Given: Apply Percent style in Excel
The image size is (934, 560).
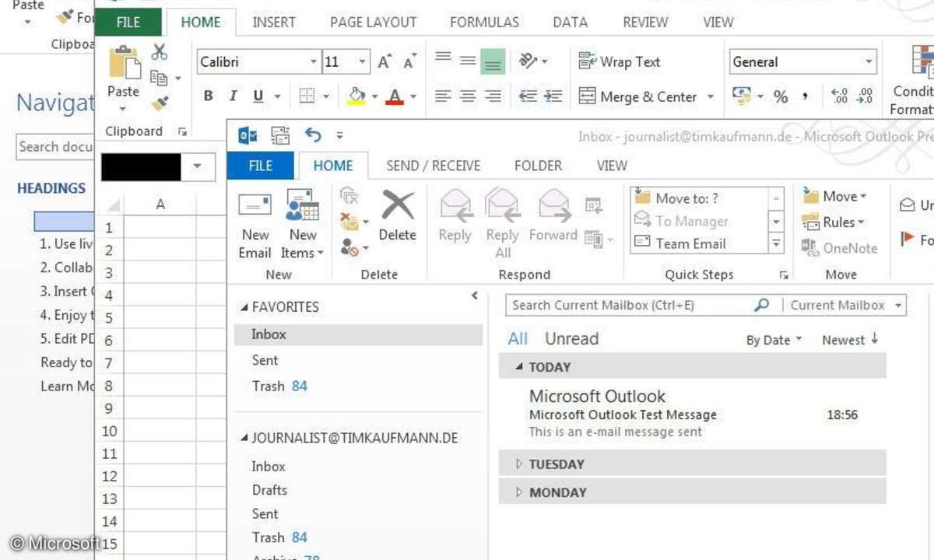Looking at the screenshot, I should [x=781, y=97].
